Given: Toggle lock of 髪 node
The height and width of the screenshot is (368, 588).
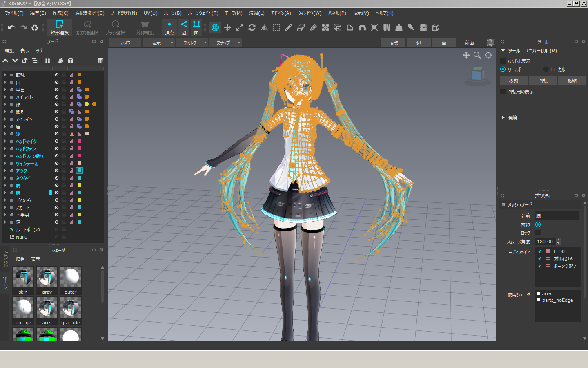Looking at the screenshot, I should click(64, 134).
